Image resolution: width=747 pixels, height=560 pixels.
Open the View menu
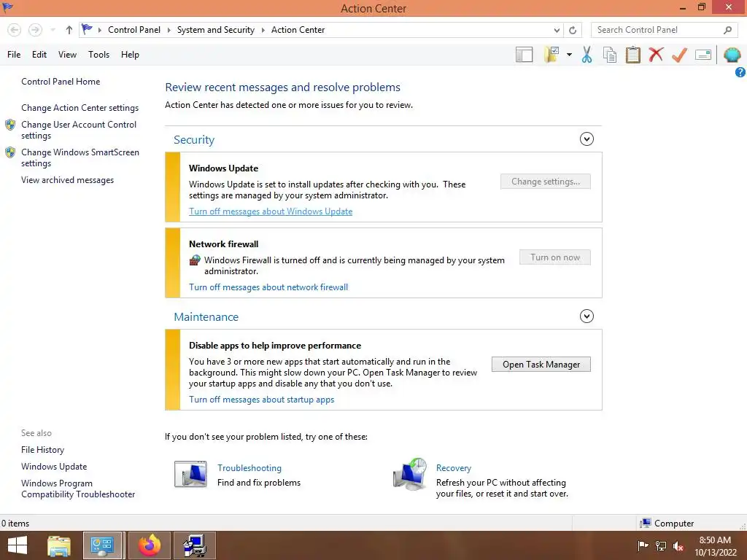[x=67, y=54]
